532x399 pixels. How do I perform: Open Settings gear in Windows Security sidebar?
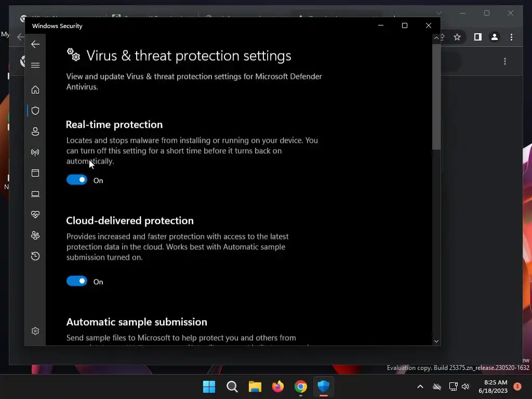click(x=35, y=331)
